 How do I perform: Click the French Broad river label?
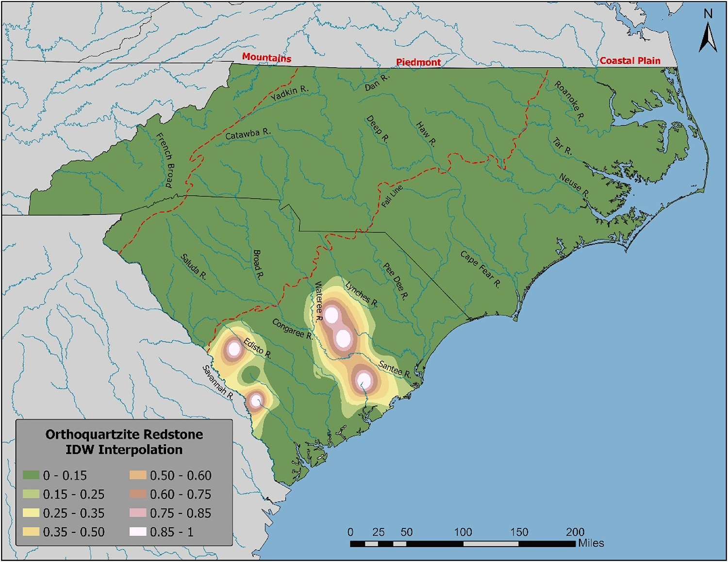tap(165, 160)
